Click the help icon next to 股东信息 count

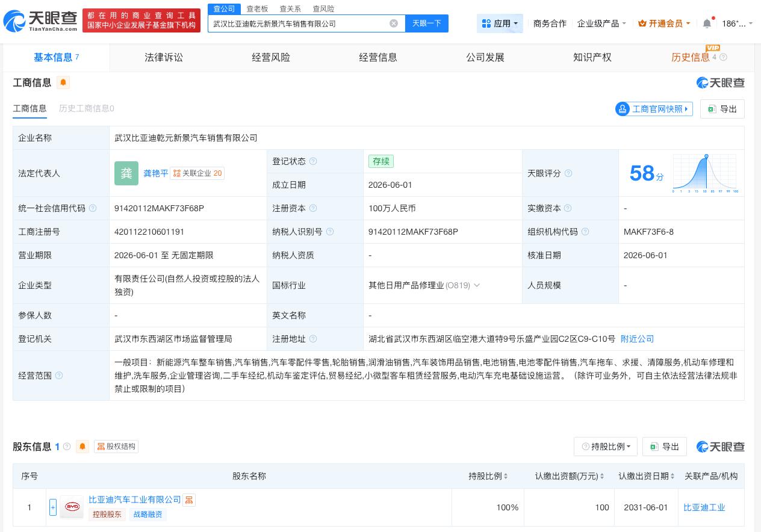pos(67,447)
